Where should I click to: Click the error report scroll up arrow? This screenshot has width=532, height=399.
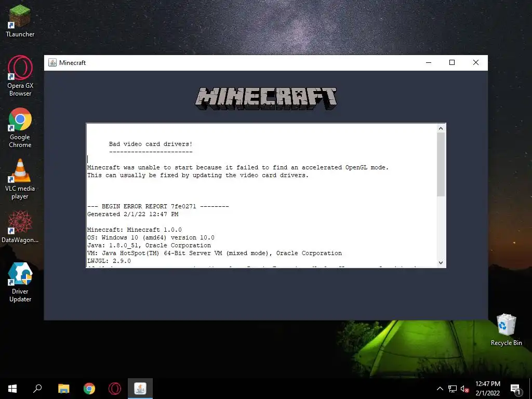click(441, 128)
